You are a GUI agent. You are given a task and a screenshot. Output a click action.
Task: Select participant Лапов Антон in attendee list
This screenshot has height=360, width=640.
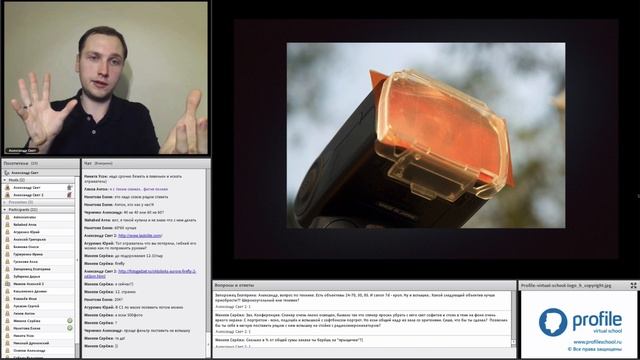coord(39,313)
